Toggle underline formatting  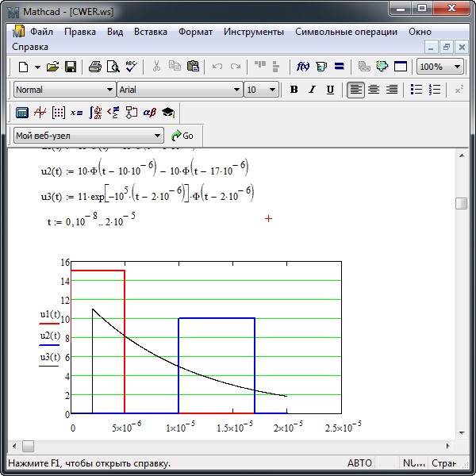330,90
